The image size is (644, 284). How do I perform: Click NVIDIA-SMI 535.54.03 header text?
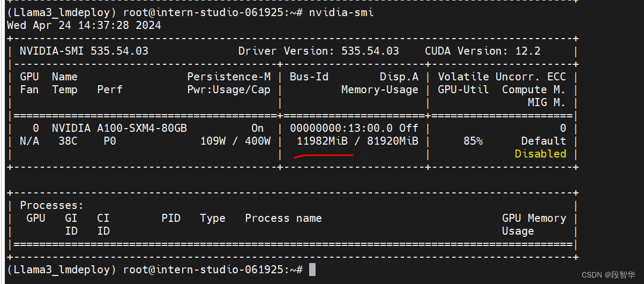(x=84, y=51)
